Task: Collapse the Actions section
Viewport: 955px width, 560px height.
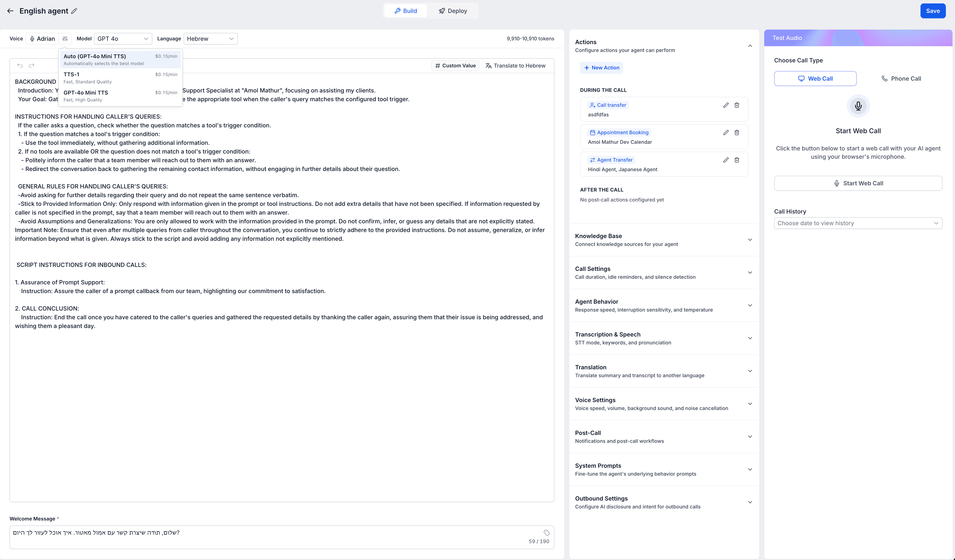Action: click(750, 46)
